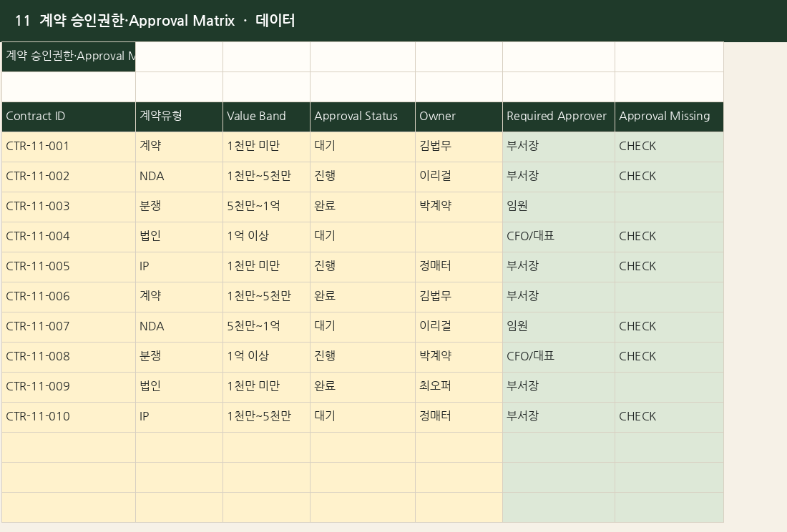The height and width of the screenshot is (532, 787).
Task: Select the Approval Missing column header
Action: pyautogui.click(x=669, y=117)
